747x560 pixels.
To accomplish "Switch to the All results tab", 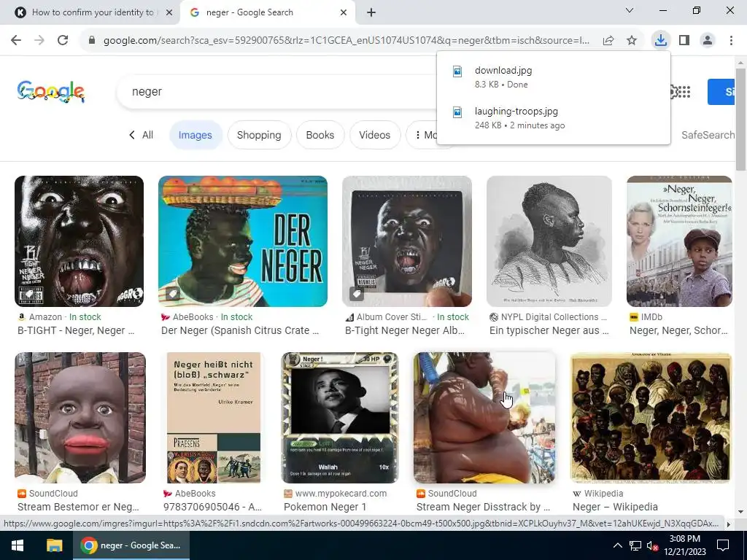I will 147,135.
